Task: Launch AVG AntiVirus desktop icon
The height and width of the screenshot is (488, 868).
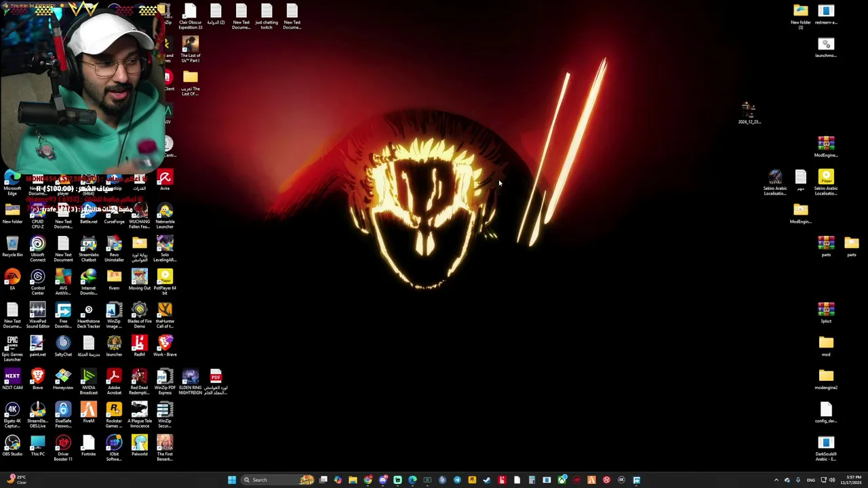Action: tap(63, 282)
